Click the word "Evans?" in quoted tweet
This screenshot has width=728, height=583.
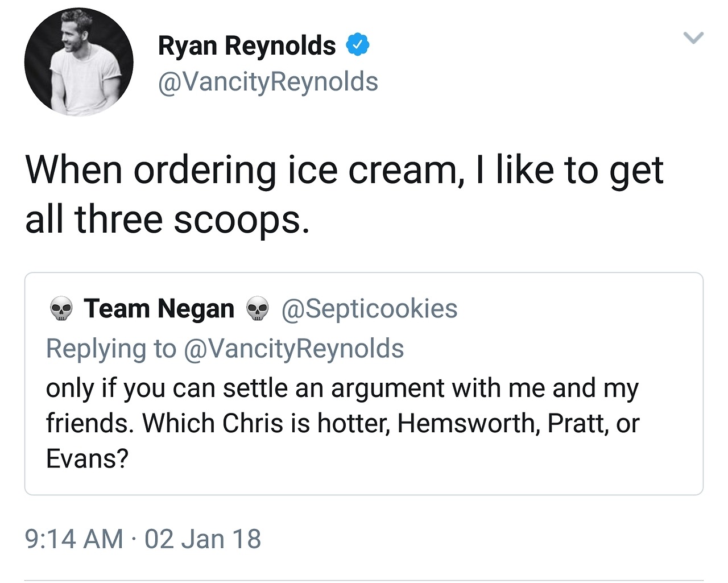(87, 458)
